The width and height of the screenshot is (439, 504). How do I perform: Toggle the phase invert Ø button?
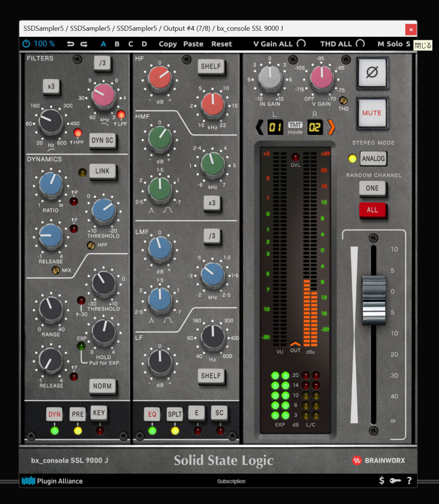(372, 73)
